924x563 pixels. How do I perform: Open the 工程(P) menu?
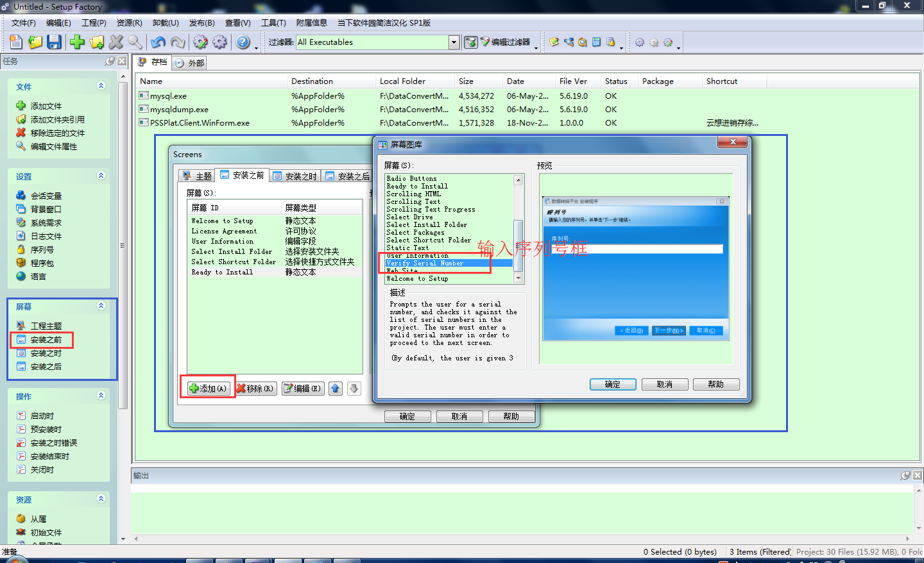click(94, 23)
